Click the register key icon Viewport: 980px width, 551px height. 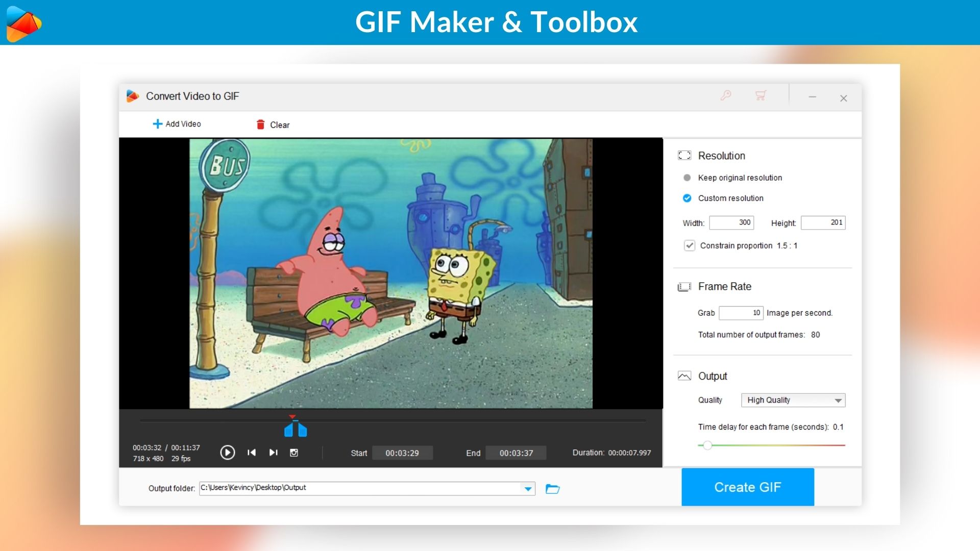[726, 95]
